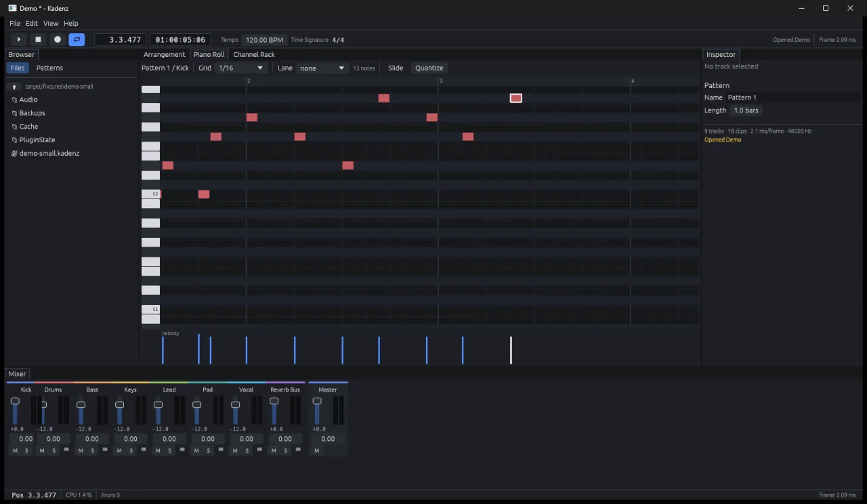Click the Kadenz app icon in title bar
867x504 pixels.
coord(12,8)
